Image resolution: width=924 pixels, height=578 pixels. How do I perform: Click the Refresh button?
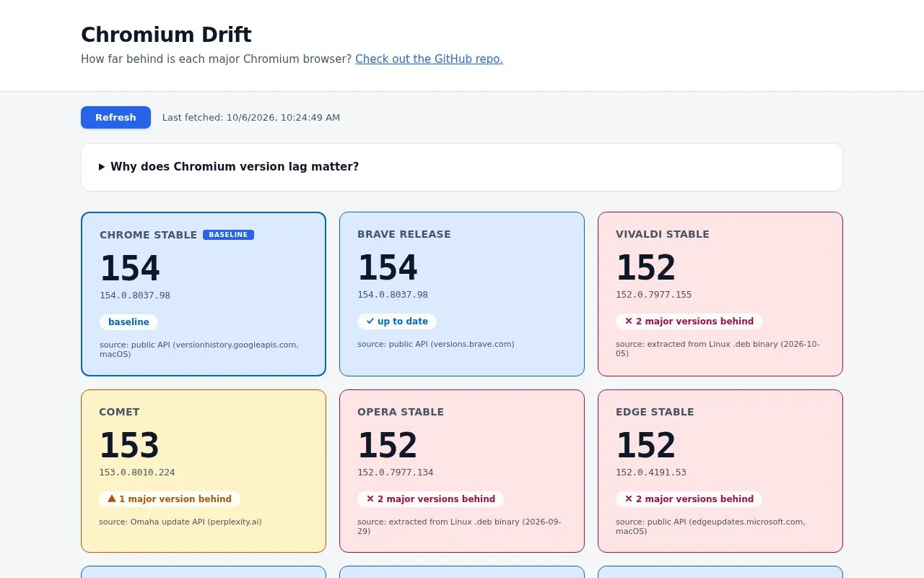[x=115, y=117]
